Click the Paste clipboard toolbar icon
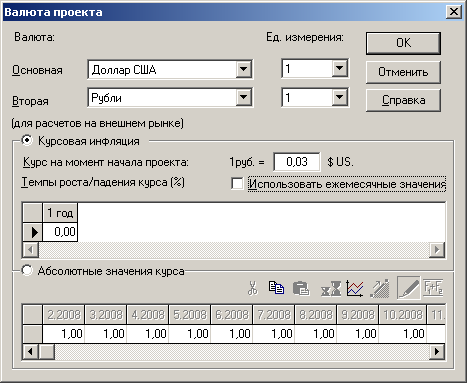This screenshot has width=467, height=383. [x=301, y=288]
